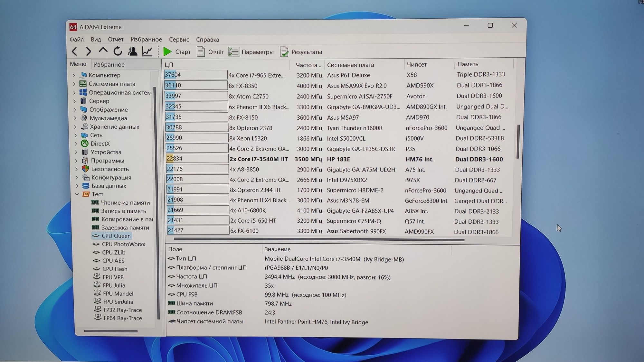The image size is (644, 362).
Task: Expand the Сервер tree node
Action: point(75,101)
